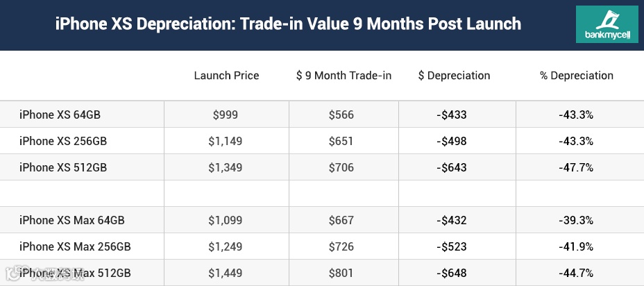Click the $ Depreciation column header
The width and height of the screenshot is (644, 286).
coord(454,76)
